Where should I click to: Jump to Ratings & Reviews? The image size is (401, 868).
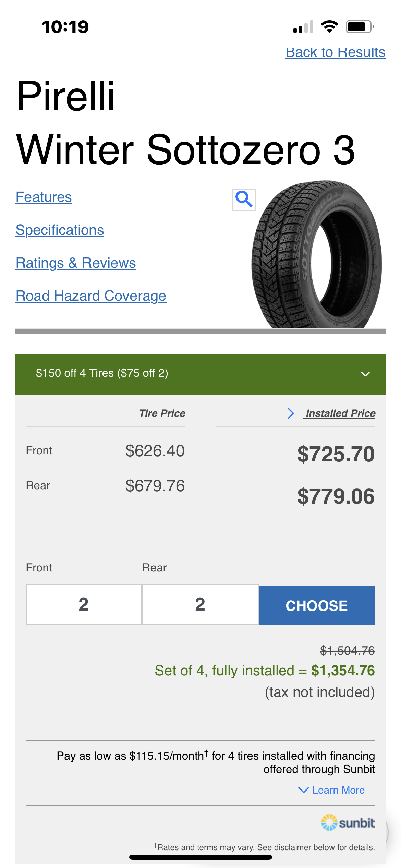[x=76, y=263]
